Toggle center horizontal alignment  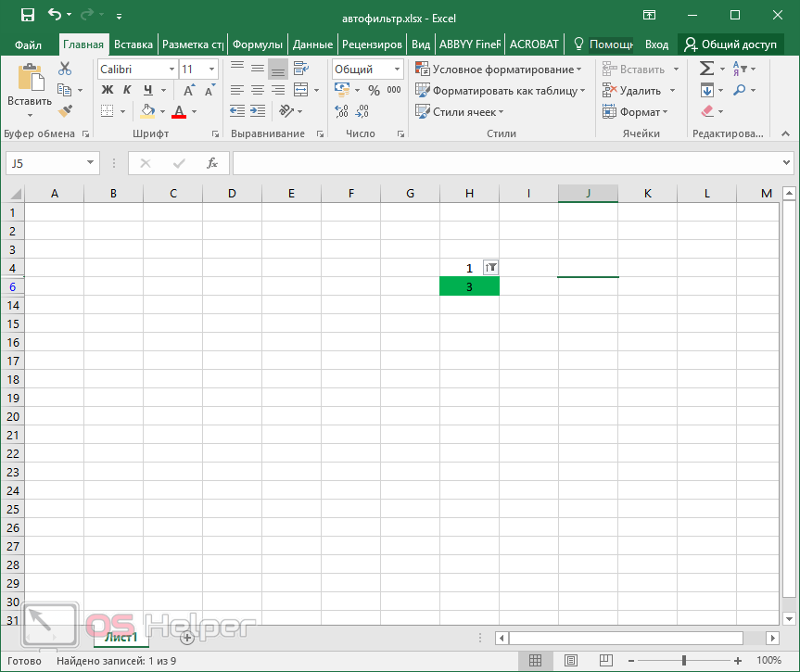[258, 90]
